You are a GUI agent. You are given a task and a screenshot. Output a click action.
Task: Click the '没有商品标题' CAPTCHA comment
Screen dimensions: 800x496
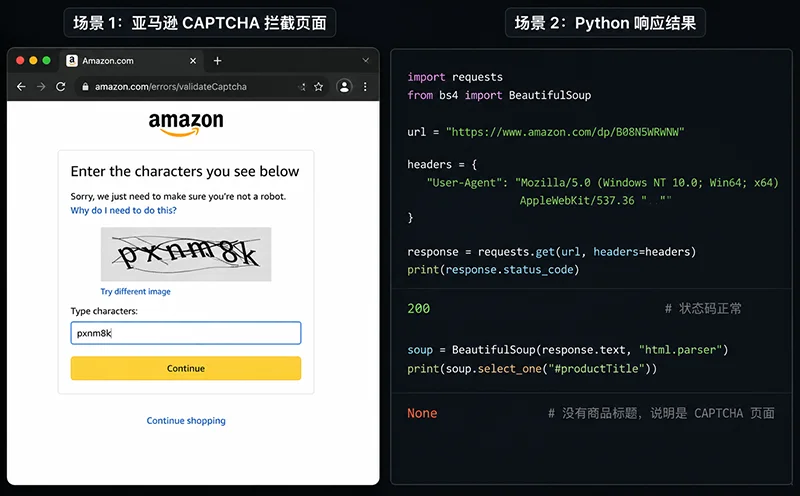click(661, 413)
